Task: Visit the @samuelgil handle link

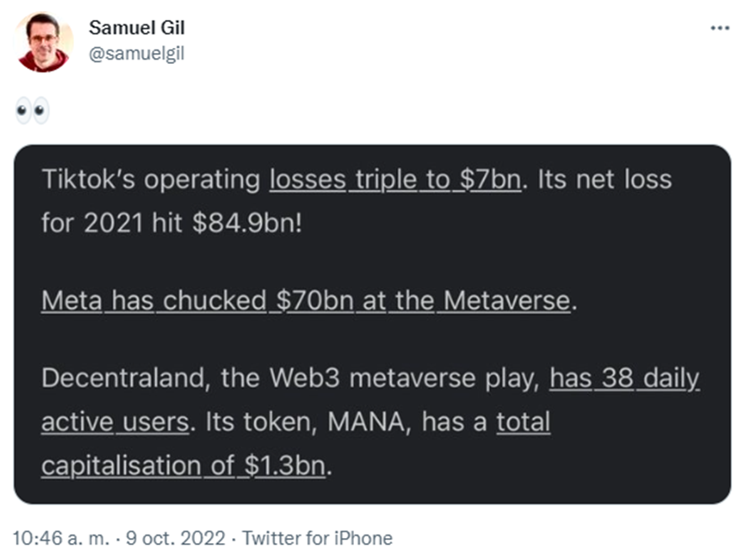Action: tap(136, 54)
